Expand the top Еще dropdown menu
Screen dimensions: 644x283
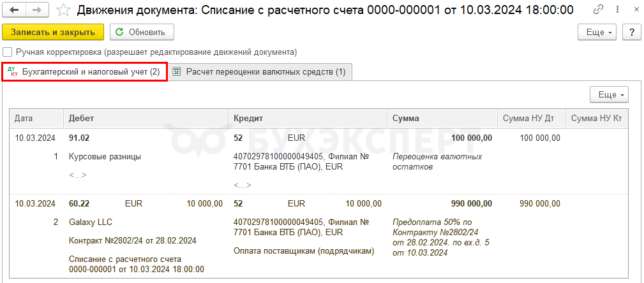(597, 32)
